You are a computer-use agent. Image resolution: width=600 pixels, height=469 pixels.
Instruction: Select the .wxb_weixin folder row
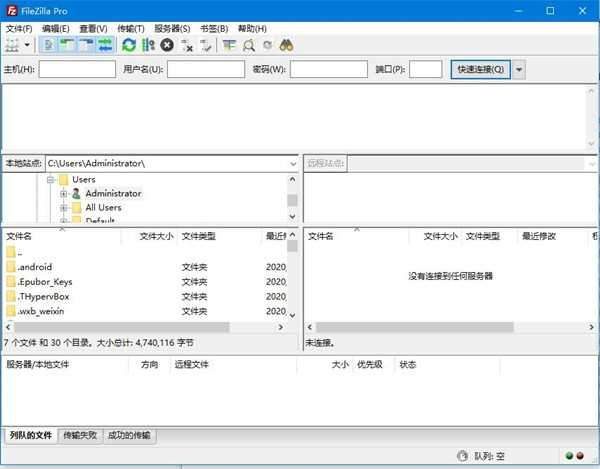pyautogui.click(x=145, y=311)
